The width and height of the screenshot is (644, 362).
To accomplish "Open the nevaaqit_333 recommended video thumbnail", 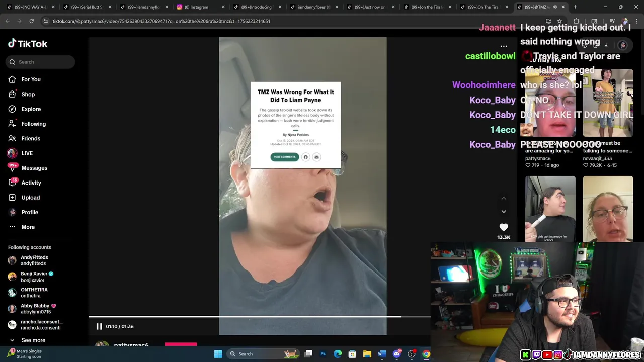I will point(608,103).
